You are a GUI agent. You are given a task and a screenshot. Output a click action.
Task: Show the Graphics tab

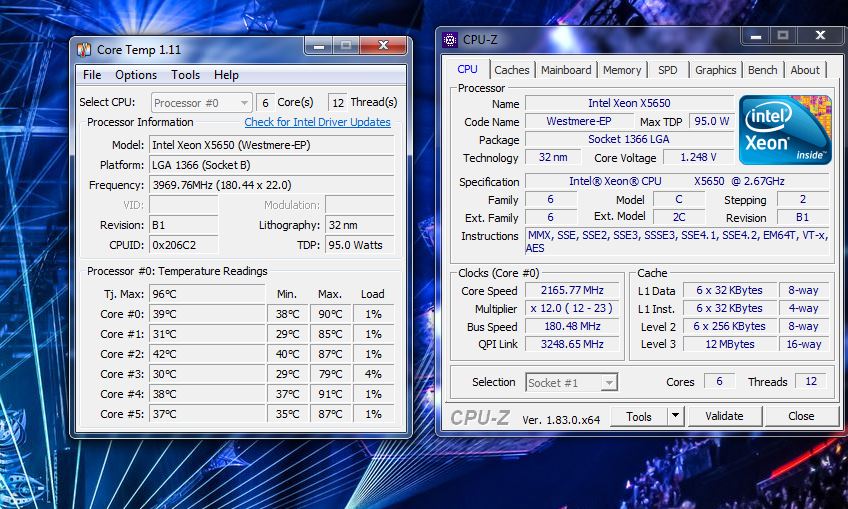tap(716, 70)
